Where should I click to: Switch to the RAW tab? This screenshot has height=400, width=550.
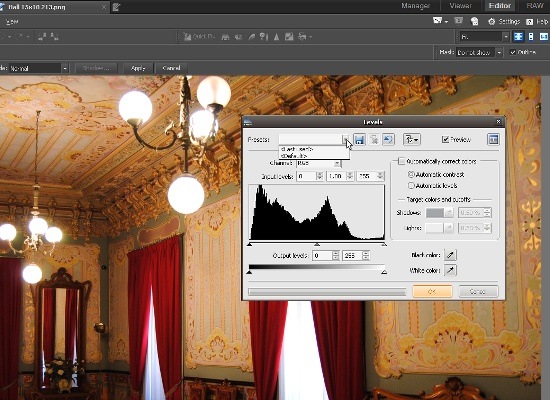click(x=535, y=6)
